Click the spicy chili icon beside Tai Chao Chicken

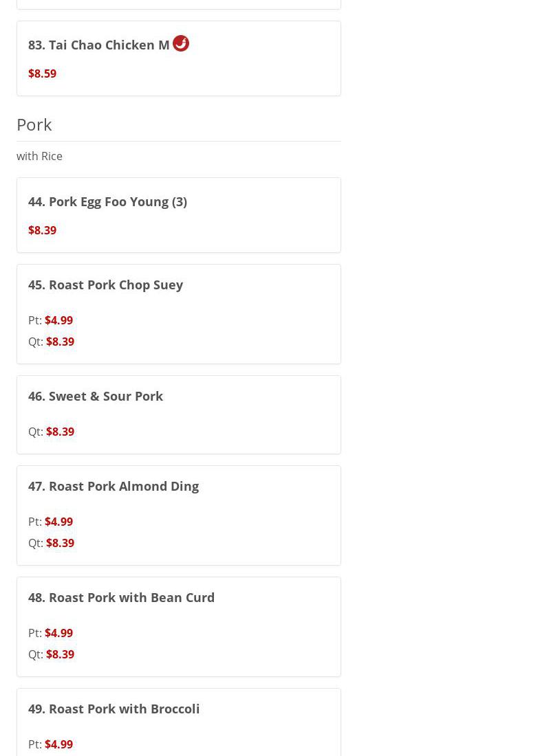click(181, 43)
